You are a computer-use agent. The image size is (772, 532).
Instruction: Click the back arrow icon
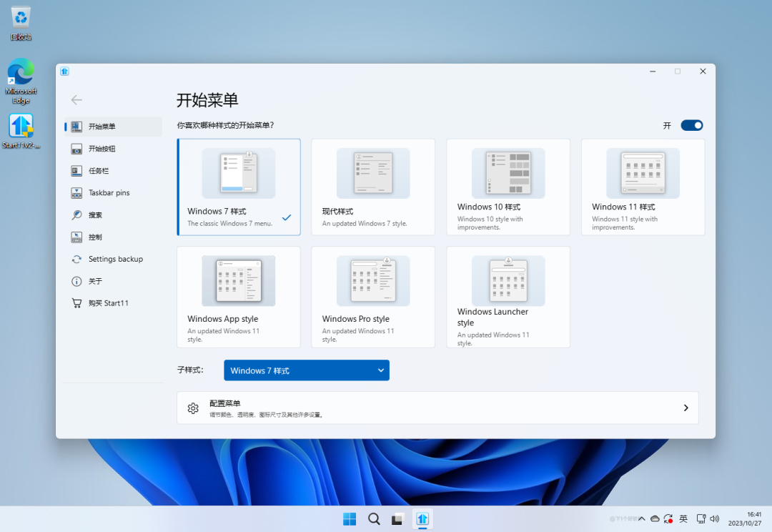76,100
